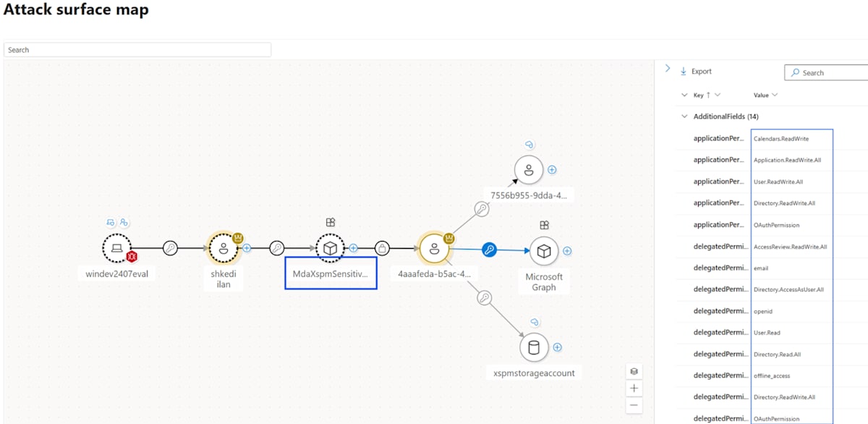The image size is (868, 424).
Task: Click the xspmstorageaccount label
Action: coord(534,373)
